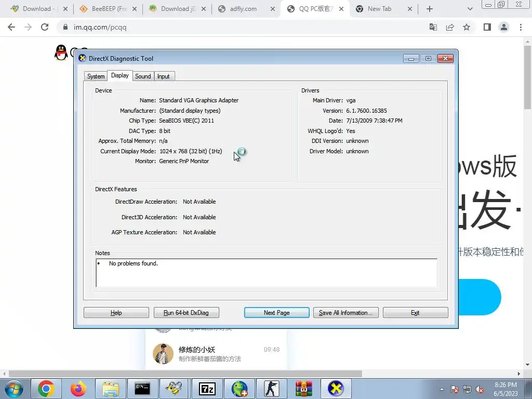The width and height of the screenshot is (532, 399).
Task: Switch to the adfly.com browser tab
Action: pyautogui.click(x=245, y=9)
